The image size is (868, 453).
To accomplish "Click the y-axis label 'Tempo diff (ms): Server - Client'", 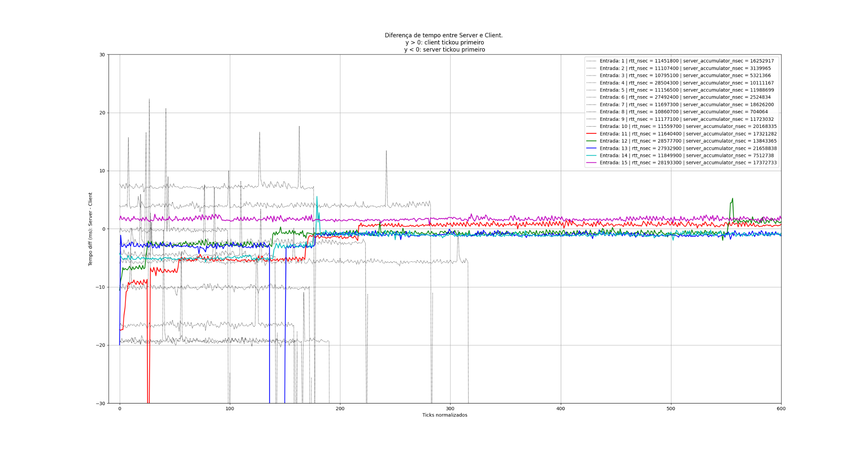I will (x=91, y=229).
